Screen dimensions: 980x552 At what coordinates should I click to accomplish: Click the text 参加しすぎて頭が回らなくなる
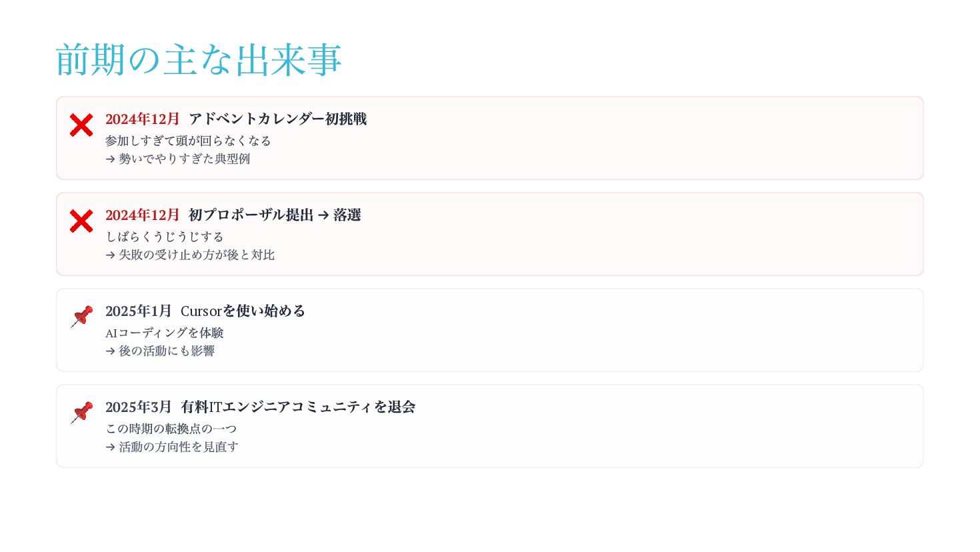(188, 141)
